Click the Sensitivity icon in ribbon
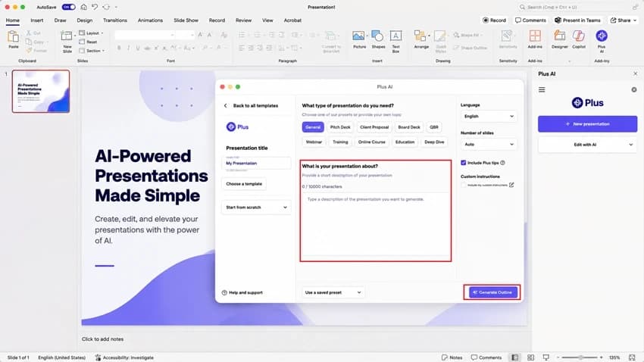This screenshot has height=362, width=644. click(507, 36)
